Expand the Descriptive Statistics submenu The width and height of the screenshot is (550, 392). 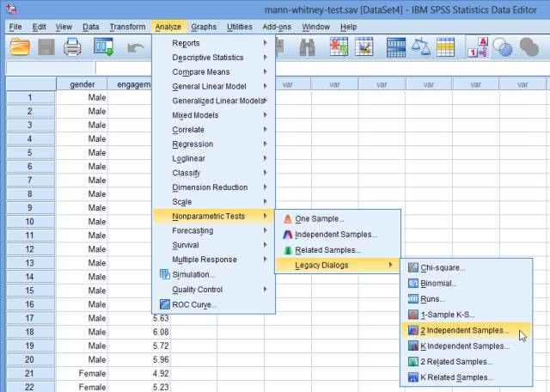click(214, 58)
